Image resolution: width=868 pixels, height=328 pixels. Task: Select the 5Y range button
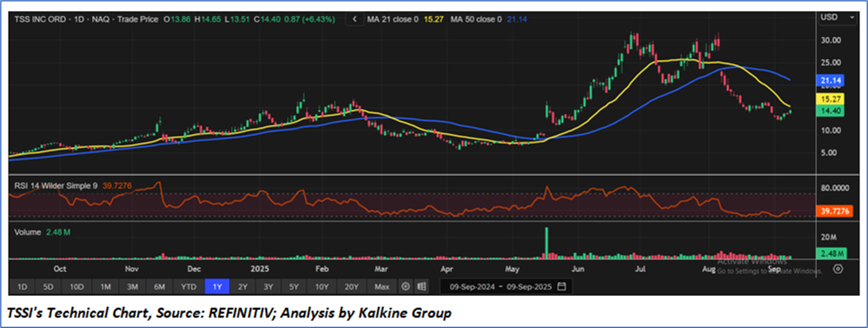294,286
